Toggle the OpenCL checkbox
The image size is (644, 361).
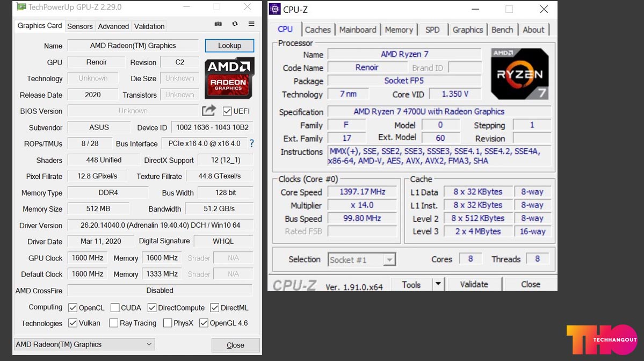(73, 308)
